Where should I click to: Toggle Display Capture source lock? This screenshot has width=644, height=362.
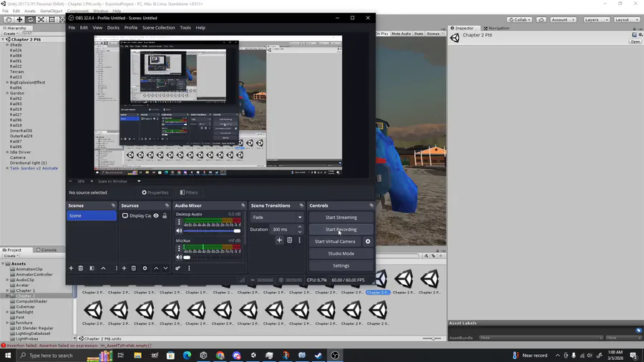click(165, 215)
